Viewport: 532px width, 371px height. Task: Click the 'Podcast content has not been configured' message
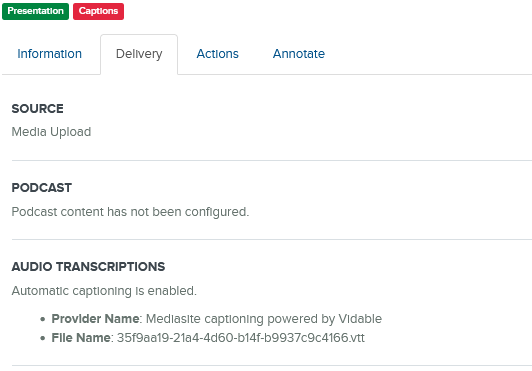coord(130,212)
